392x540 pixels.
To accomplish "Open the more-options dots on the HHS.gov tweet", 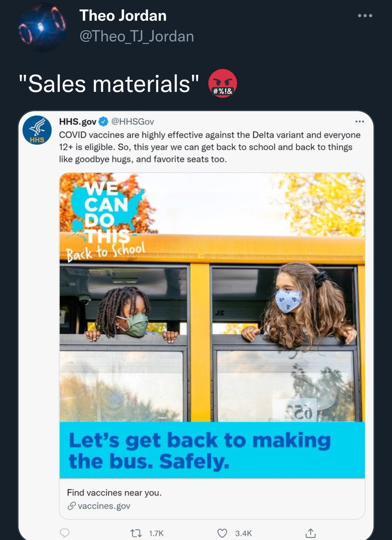I will click(359, 121).
